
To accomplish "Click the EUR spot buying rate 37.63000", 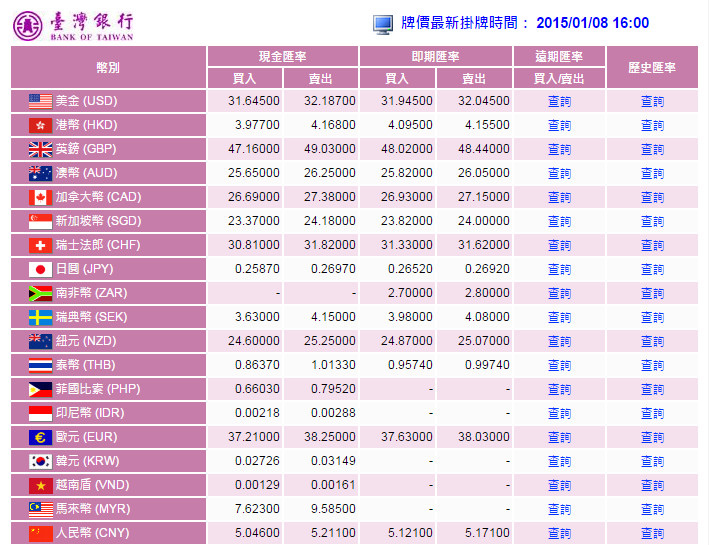I will click(x=406, y=437).
